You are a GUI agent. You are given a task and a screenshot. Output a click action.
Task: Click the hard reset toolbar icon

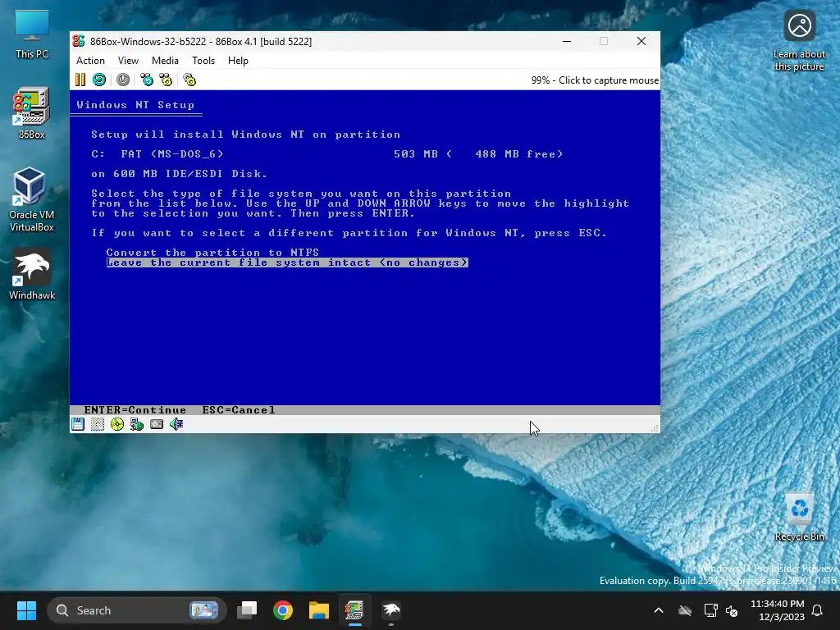[x=99, y=80]
